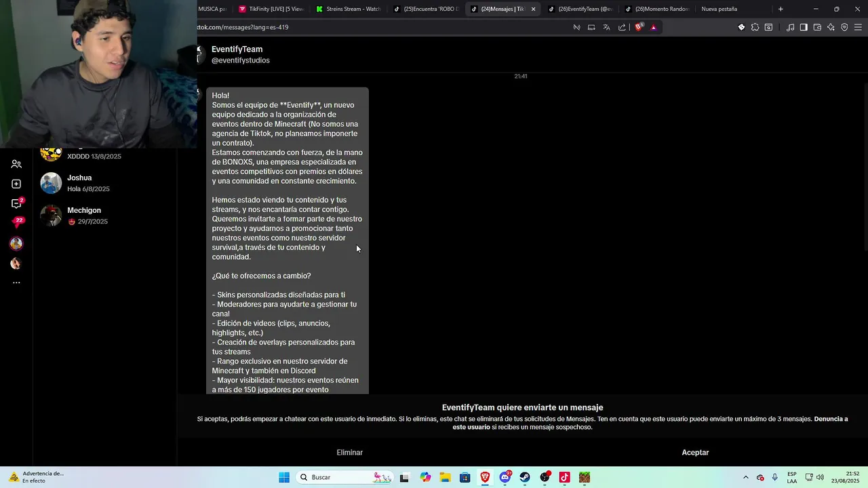This screenshot has width=868, height=488.
Task: Open Mechigon conversation
Action: [105, 216]
